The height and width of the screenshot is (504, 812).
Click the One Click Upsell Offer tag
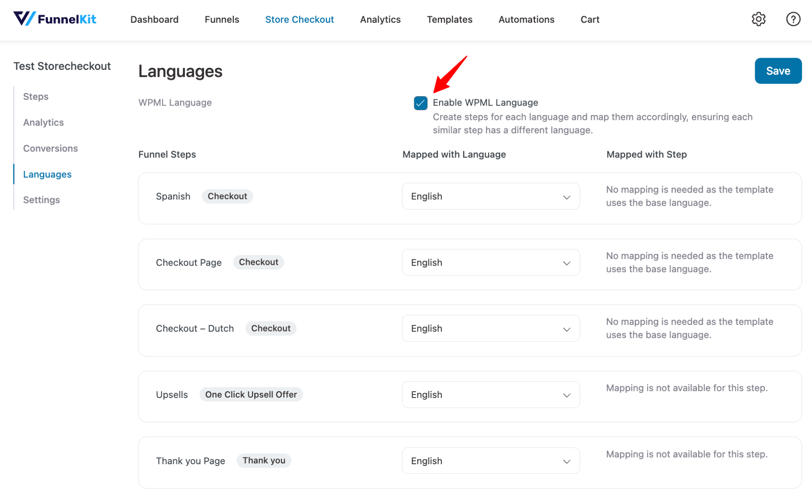point(251,394)
